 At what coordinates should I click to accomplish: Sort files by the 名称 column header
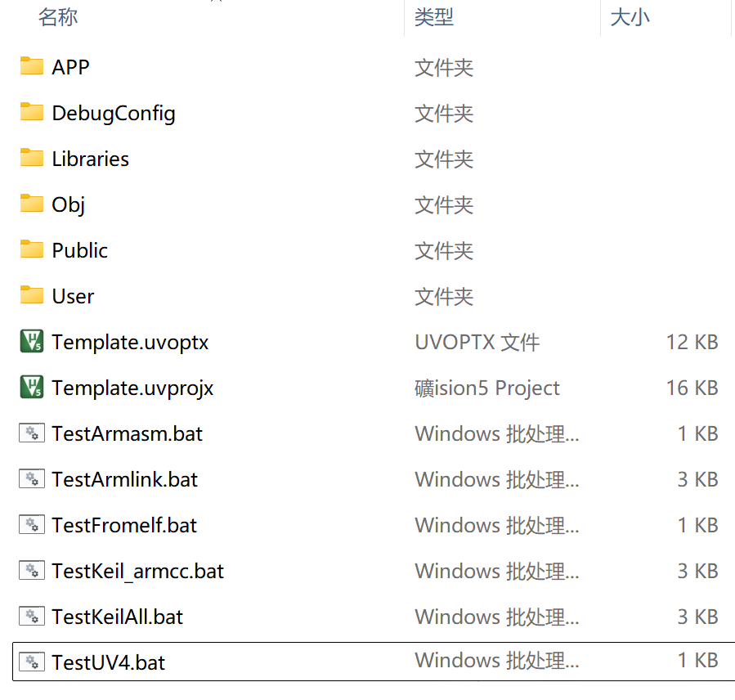58,17
